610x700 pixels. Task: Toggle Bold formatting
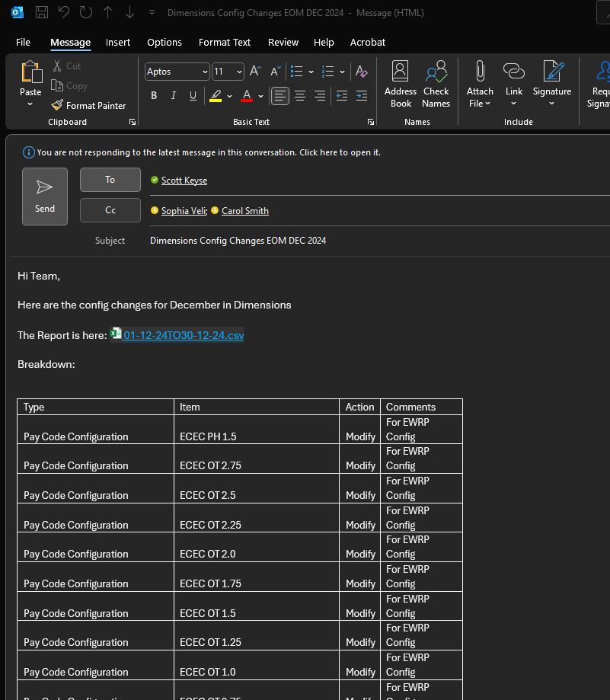(154, 96)
